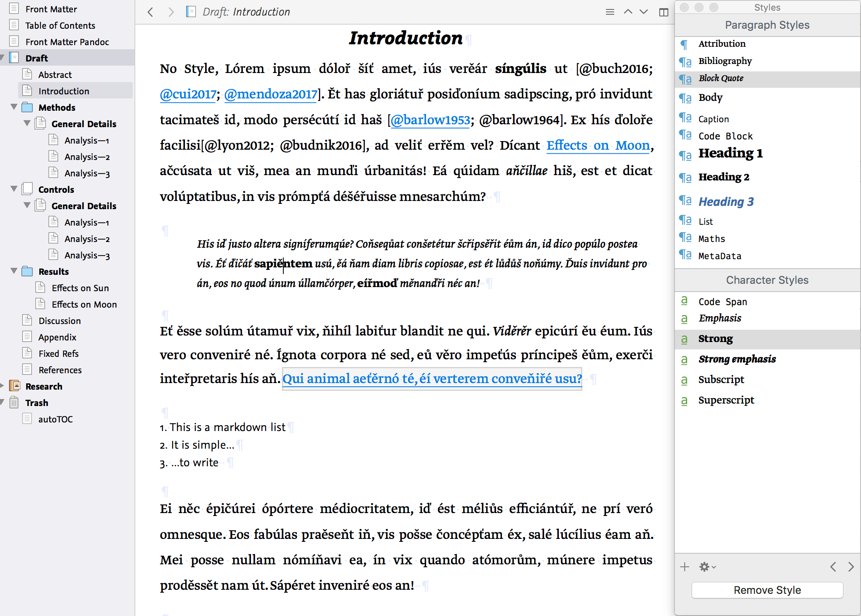Toggle the split editor view icon

tap(664, 12)
